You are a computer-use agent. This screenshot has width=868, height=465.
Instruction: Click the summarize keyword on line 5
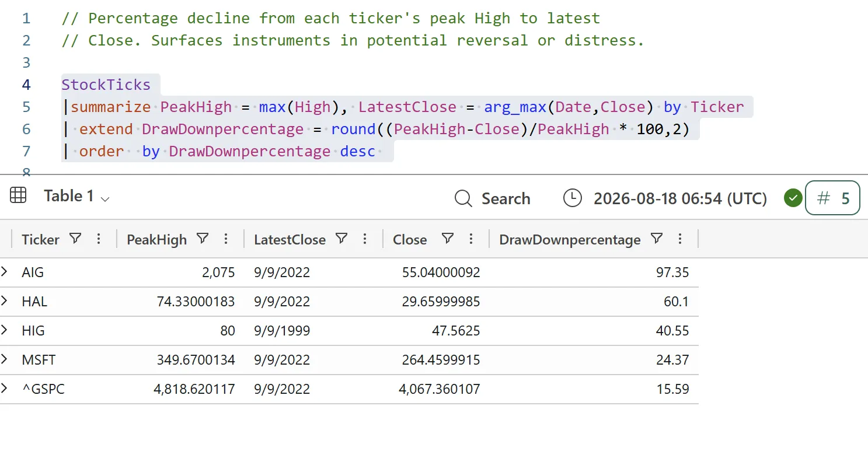click(x=111, y=107)
